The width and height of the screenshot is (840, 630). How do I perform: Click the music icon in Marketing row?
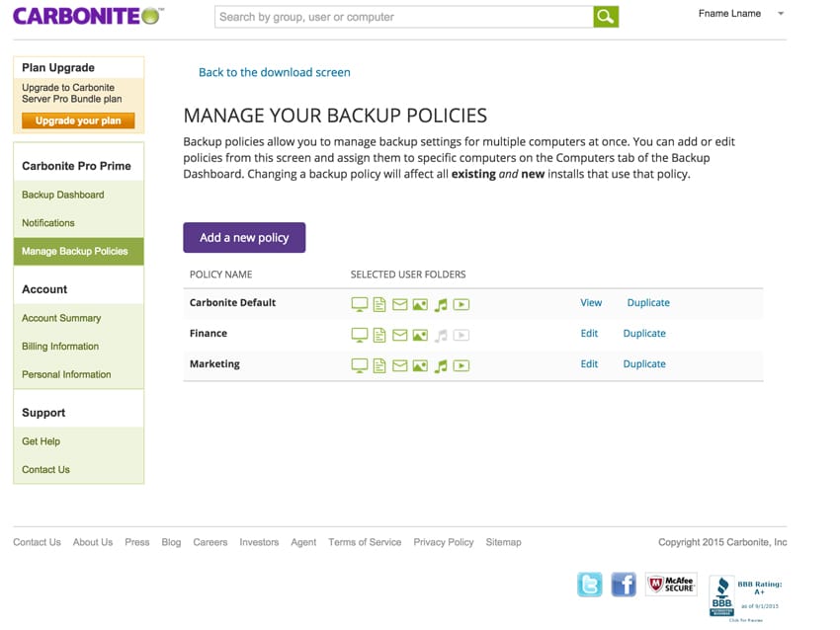coord(441,366)
